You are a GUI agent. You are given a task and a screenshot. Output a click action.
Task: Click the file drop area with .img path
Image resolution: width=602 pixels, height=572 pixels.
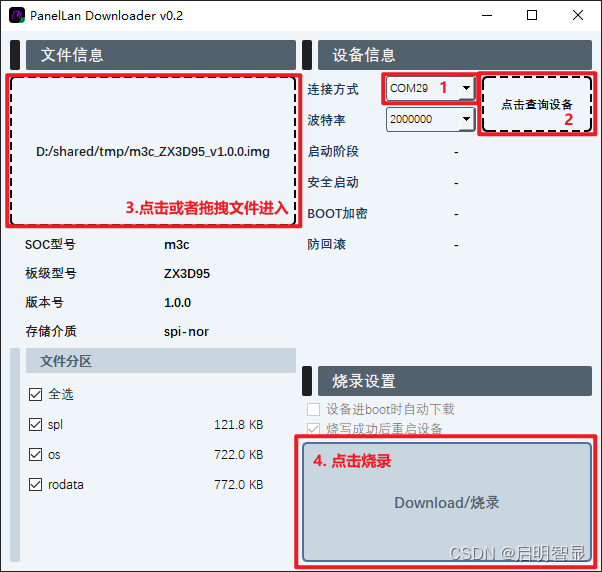(x=153, y=151)
